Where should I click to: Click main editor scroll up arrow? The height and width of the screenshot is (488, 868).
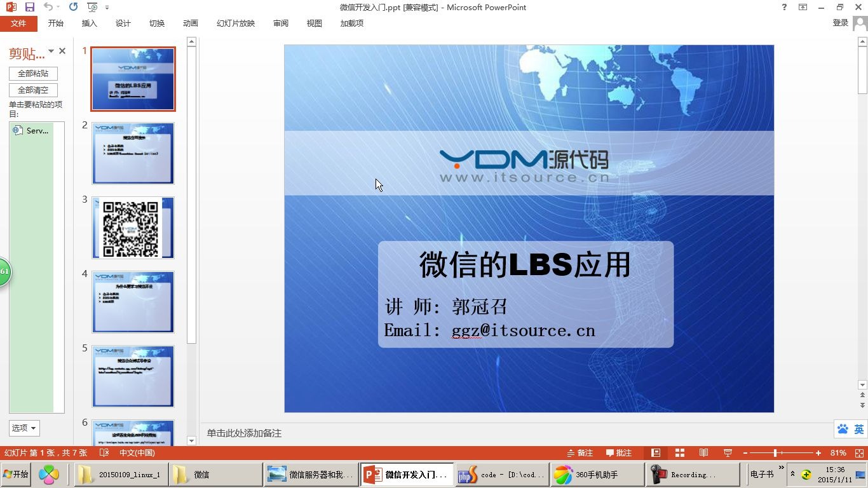click(x=862, y=41)
